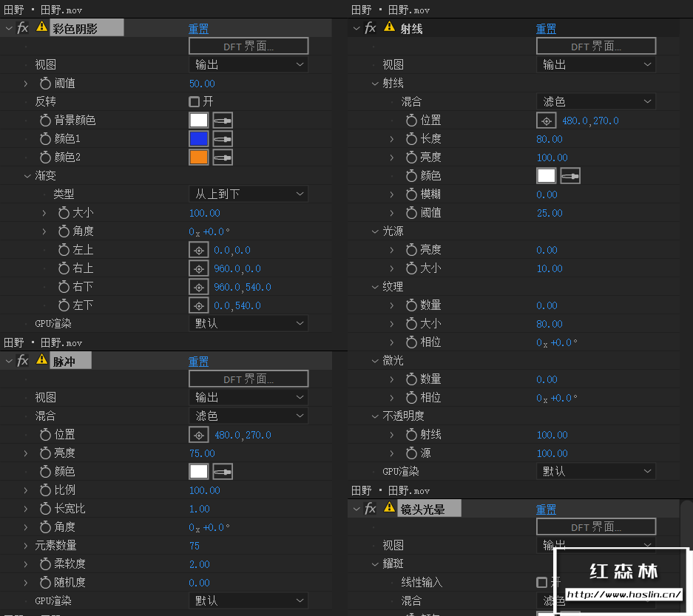Click warning icon beside 射线
This screenshot has width=693, height=616.
coord(389,27)
